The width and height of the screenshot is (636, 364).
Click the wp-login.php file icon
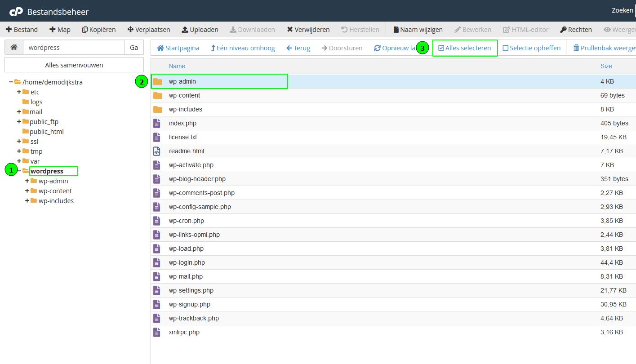[156, 262]
